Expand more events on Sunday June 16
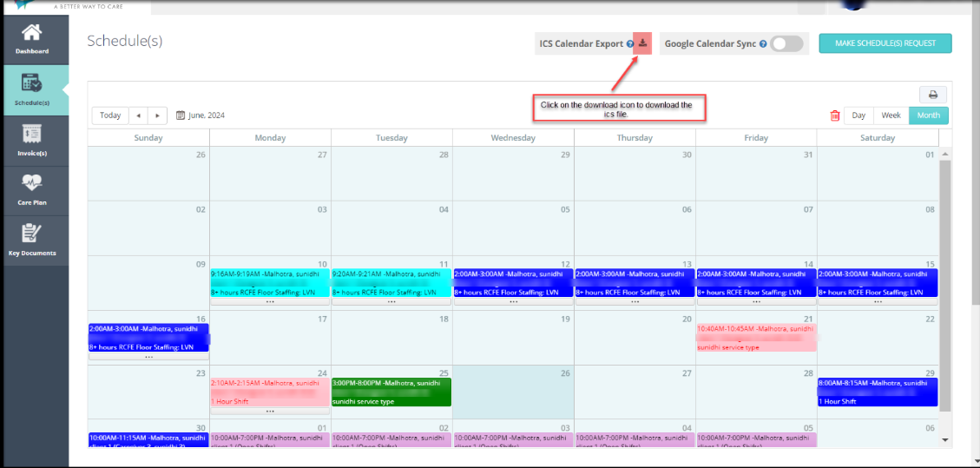Viewport: 980px width, 468px height. tap(148, 357)
